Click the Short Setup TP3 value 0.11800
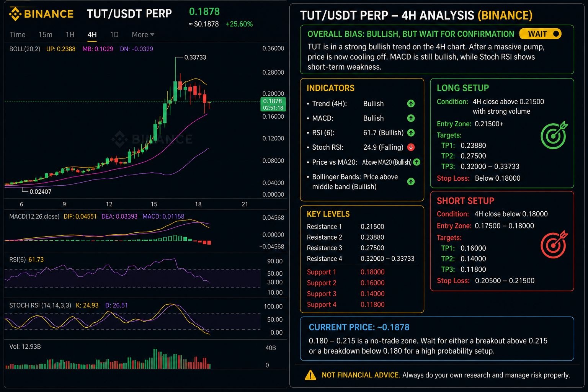Viewport: 588px width, 392px height. click(x=473, y=269)
